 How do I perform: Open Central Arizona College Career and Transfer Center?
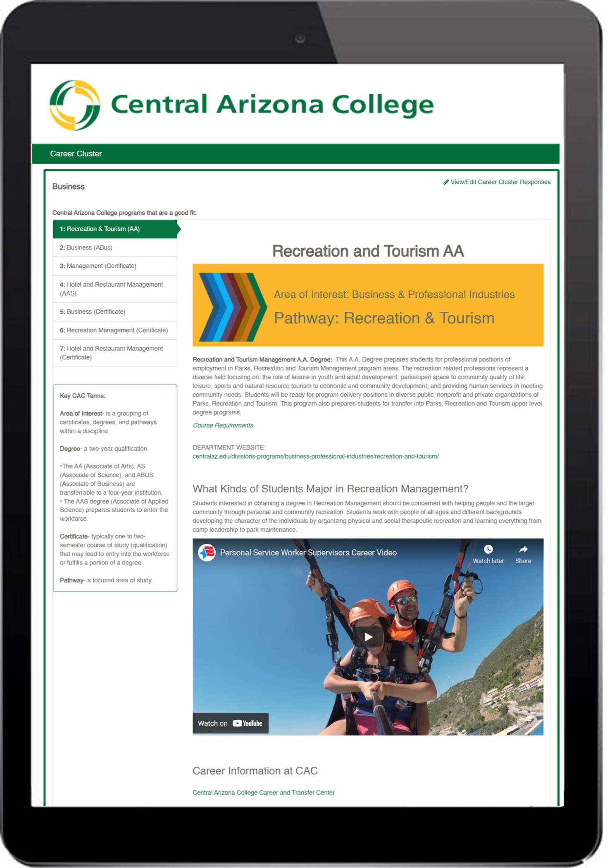(263, 792)
